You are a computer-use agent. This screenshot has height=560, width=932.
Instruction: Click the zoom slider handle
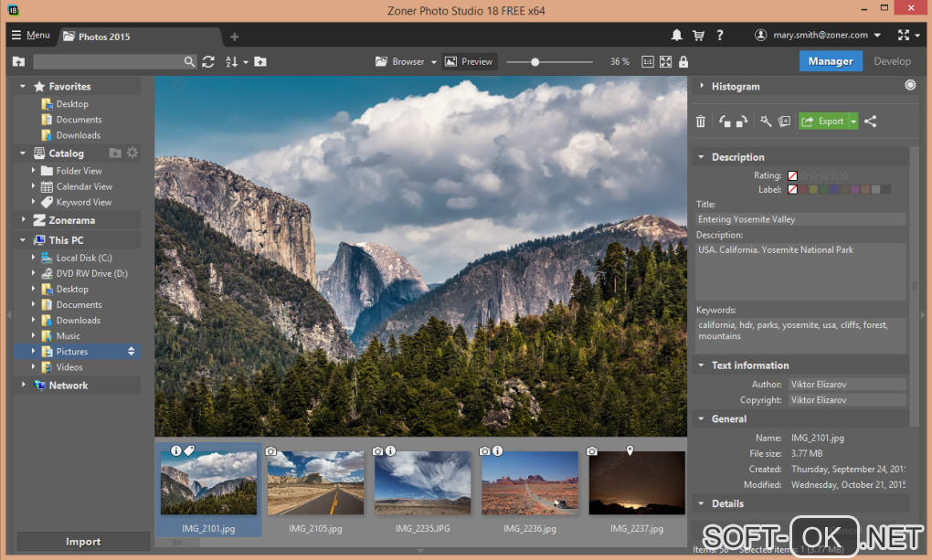pos(535,62)
